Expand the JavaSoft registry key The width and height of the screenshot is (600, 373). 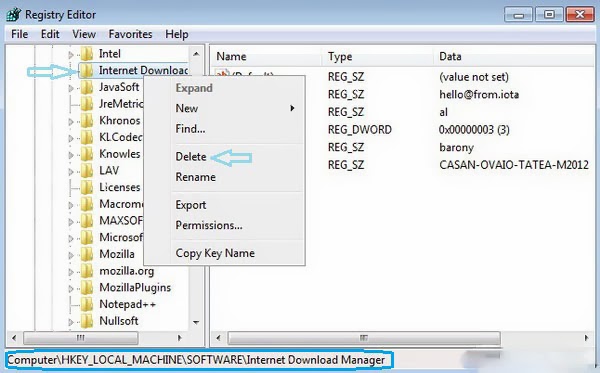coord(71,88)
